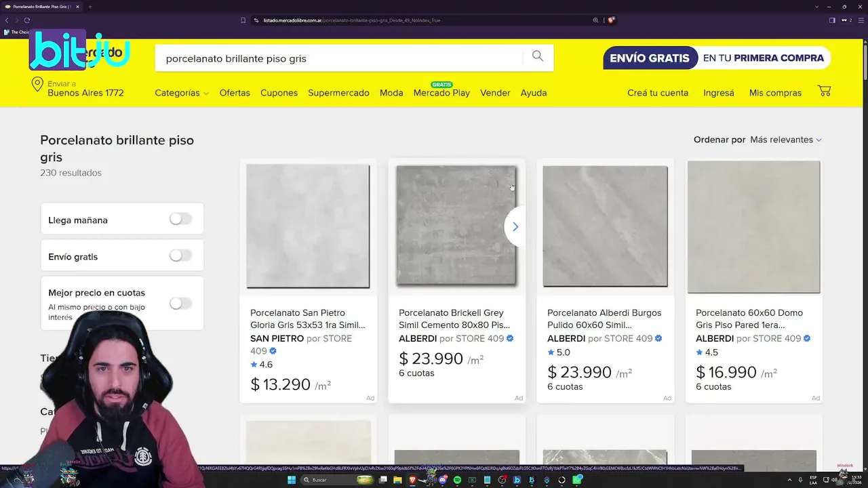Click the microphone icon in system tray
Viewport: 868px width, 488px height.
click(x=800, y=480)
